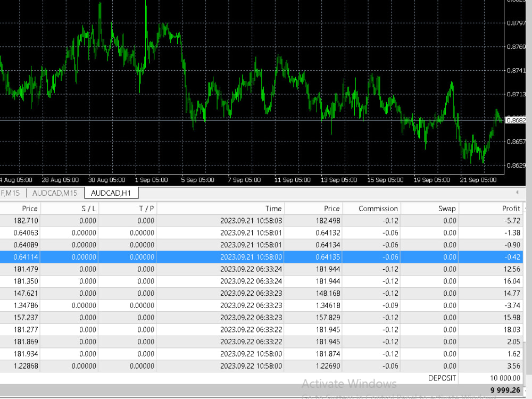Click the close price 1.22690
This screenshot has width=532, height=399.
tap(328, 366)
